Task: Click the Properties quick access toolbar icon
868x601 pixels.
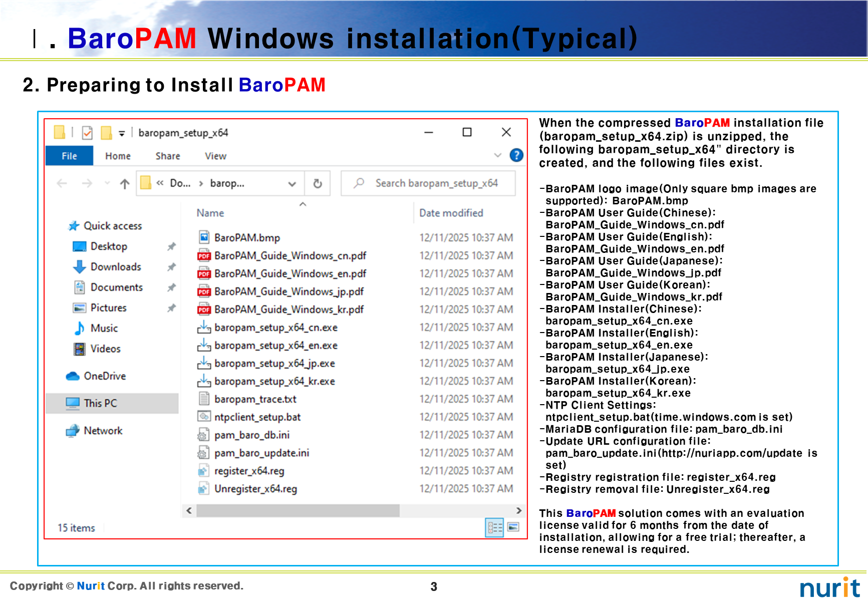Action: [87, 133]
